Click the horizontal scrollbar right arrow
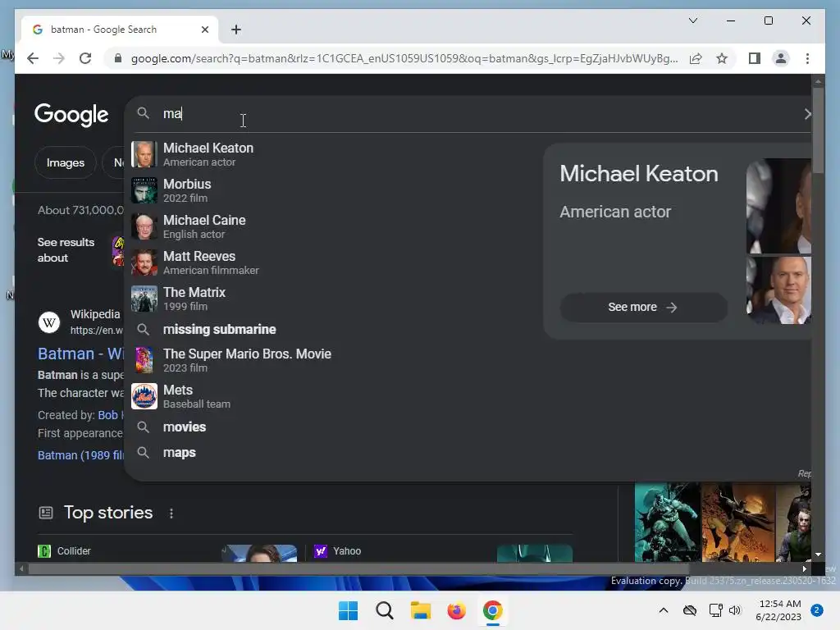This screenshot has width=840, height=630. point(804,569)
